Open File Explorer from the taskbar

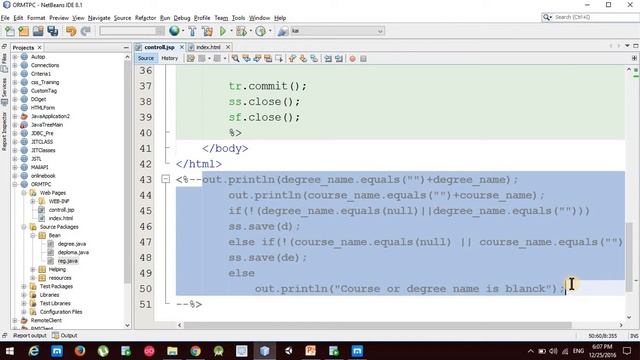[x=172, y=351]
